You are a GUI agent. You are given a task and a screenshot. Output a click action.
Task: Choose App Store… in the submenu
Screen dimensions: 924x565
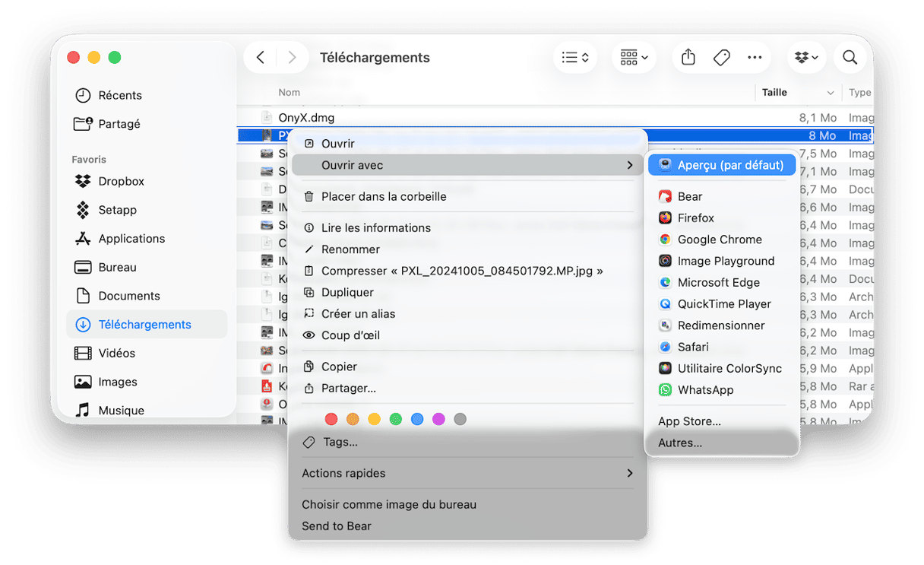point(722,421)
